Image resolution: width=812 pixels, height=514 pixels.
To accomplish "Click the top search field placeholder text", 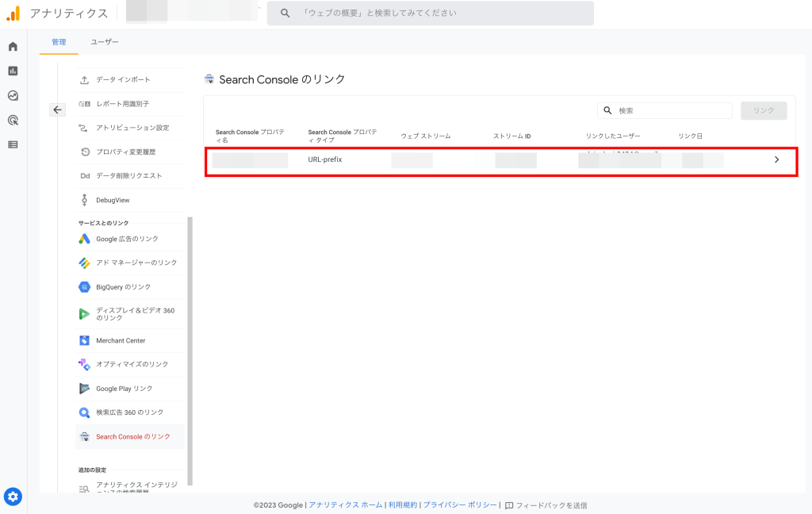I will [x=380, y=13].
